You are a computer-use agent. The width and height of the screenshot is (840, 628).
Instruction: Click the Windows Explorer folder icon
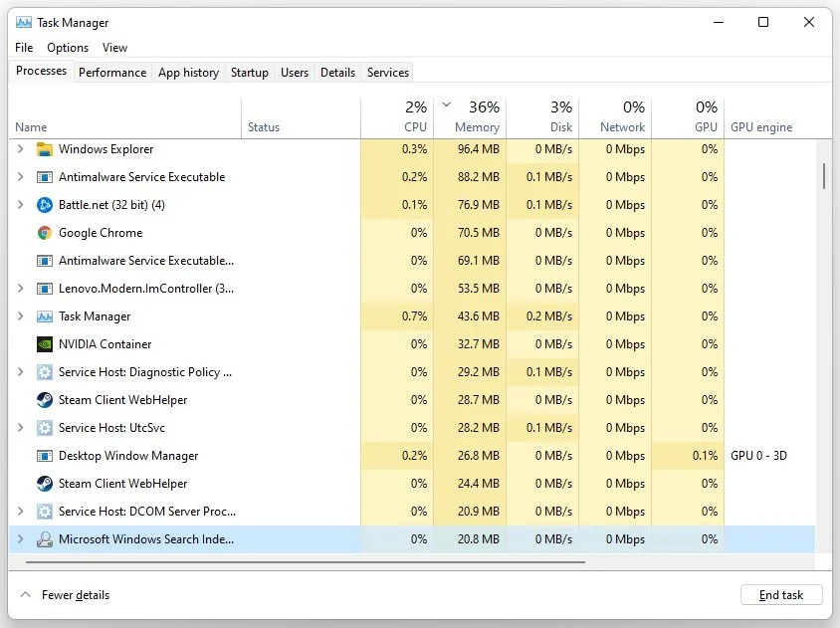pyautogui.click(x=45, y=149)
